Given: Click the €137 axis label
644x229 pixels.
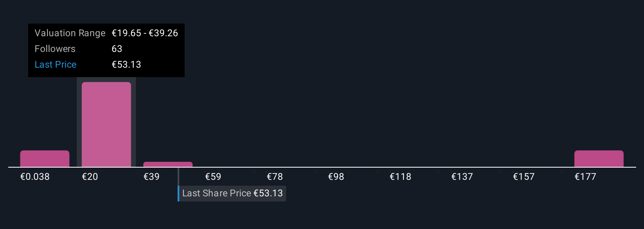Looking at the screenshot, I should [x=462, y=177].
